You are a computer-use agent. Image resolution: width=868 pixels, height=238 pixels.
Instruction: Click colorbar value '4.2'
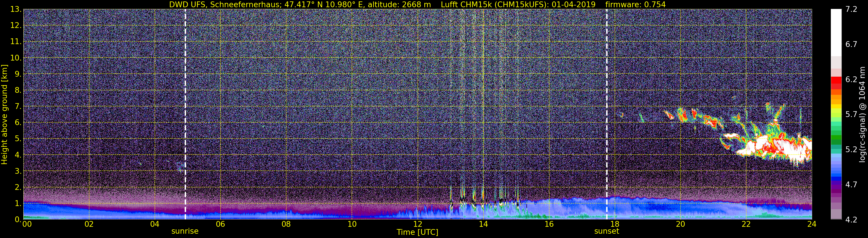tap(851, 220)
